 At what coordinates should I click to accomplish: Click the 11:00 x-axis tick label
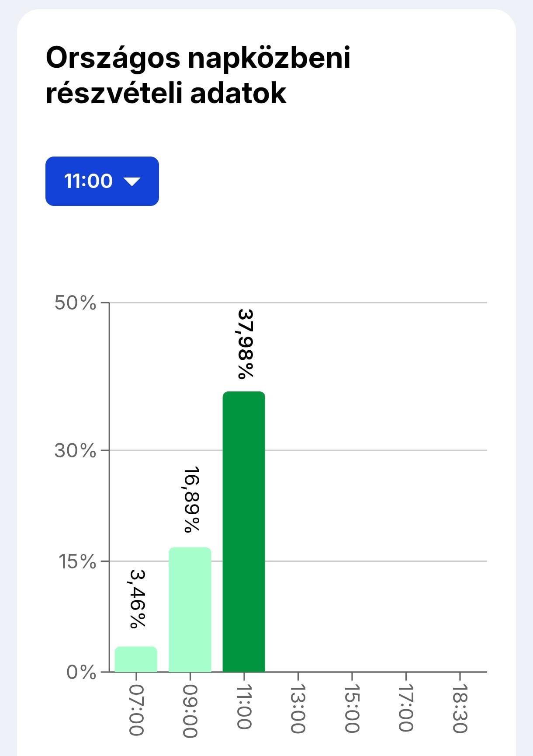tap(244, 707)
